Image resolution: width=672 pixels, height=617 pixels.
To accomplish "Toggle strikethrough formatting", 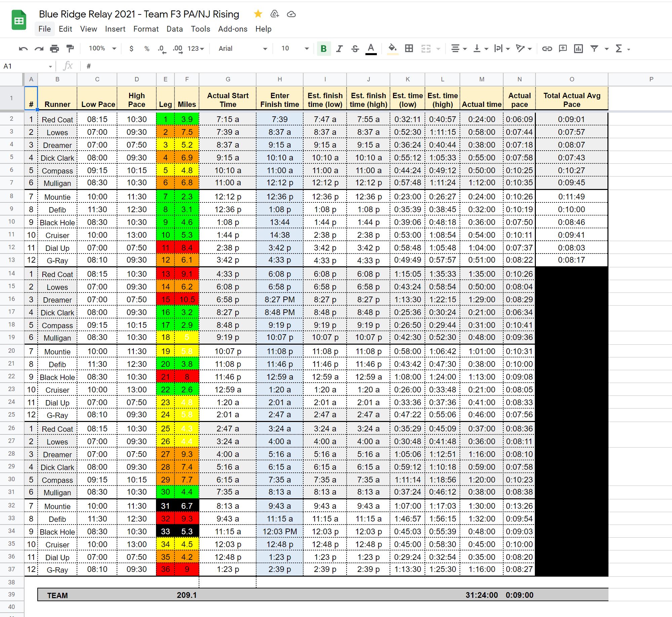I will tap(355, 49).
